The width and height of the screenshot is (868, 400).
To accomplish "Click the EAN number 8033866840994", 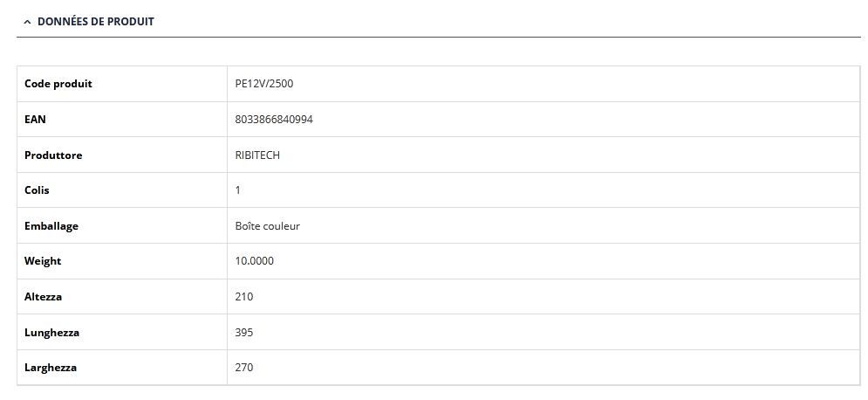I will tap(274, 120).
